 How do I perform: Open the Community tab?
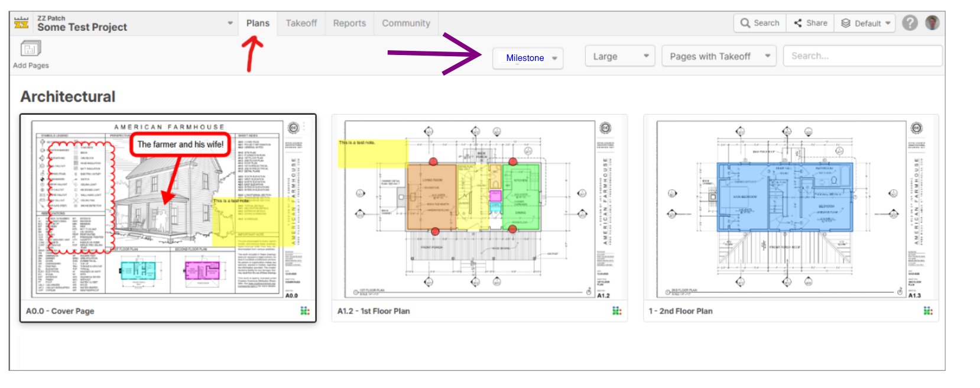pos(405,23)
